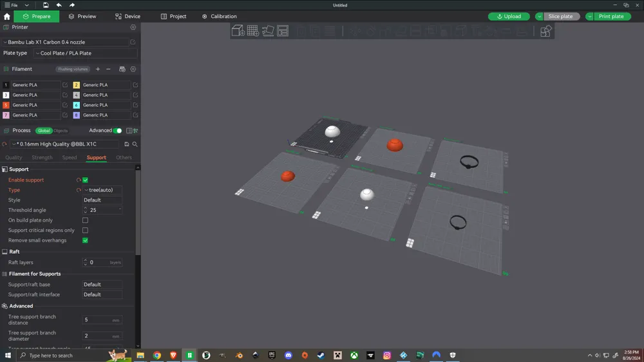Reset Enable support to preset value

79,180
